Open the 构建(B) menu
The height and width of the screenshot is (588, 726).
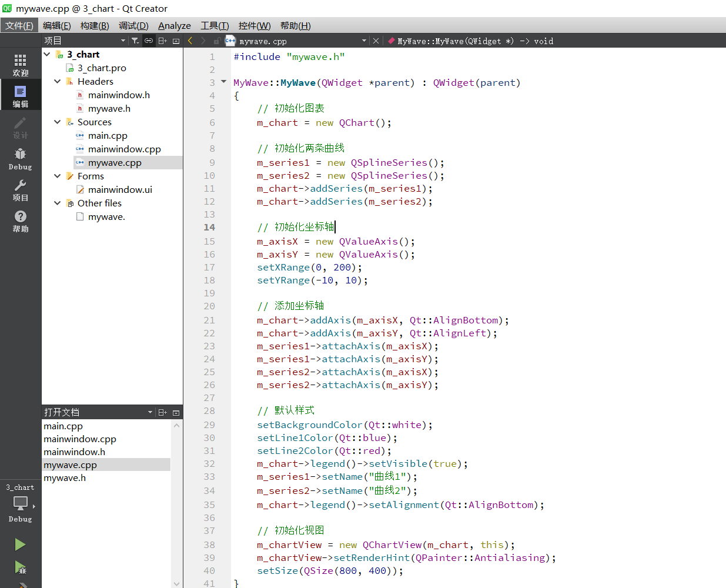pyautogui.click(x=95, y=25)
